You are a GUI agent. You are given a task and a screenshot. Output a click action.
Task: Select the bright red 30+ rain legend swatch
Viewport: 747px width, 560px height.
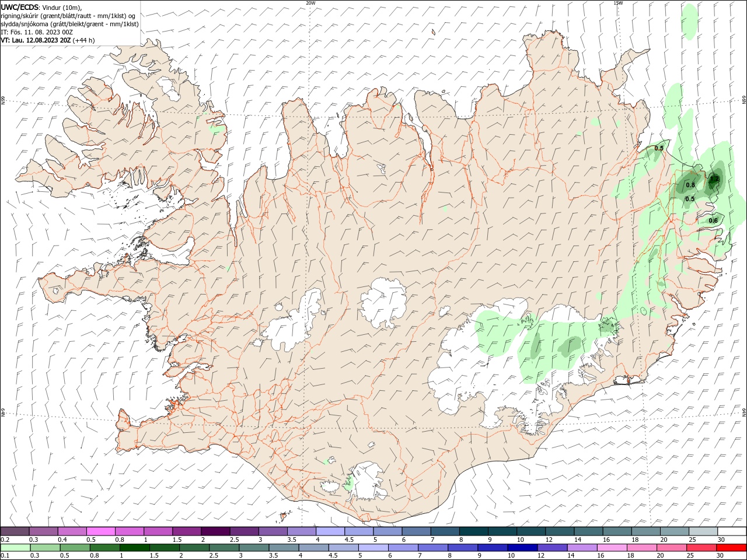[731, 548]
